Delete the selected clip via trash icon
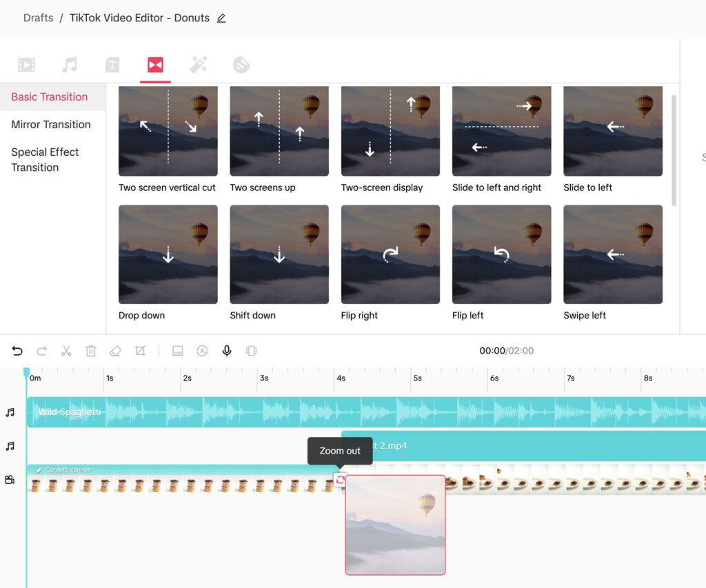Viewport: 706px width, 588px height. coord(90,351)
